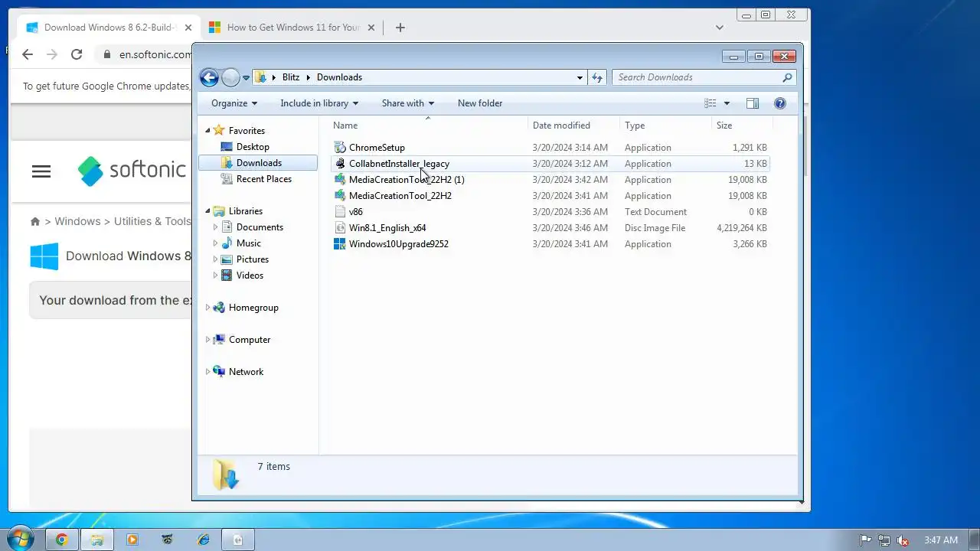Viewport: 980px width, 551px height.
Task: Open Chrome tab search dropdown
Action: [719, 28]
